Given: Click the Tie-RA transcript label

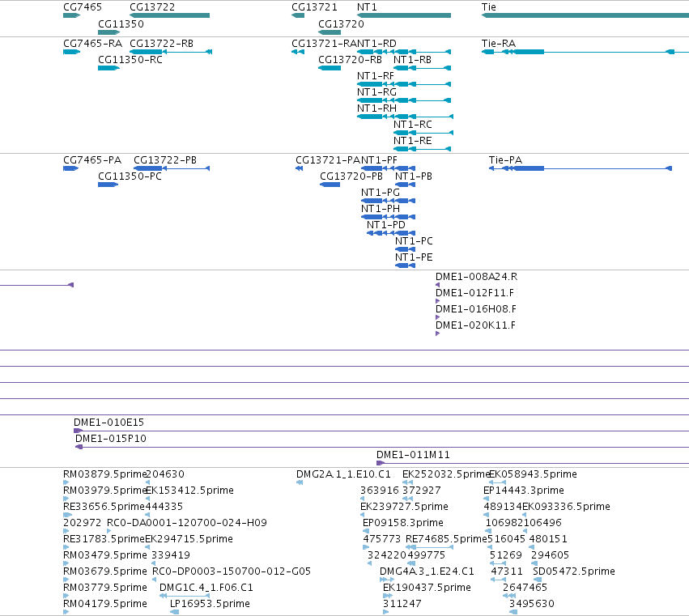Looking at the screenshot, I should (498, 44).
